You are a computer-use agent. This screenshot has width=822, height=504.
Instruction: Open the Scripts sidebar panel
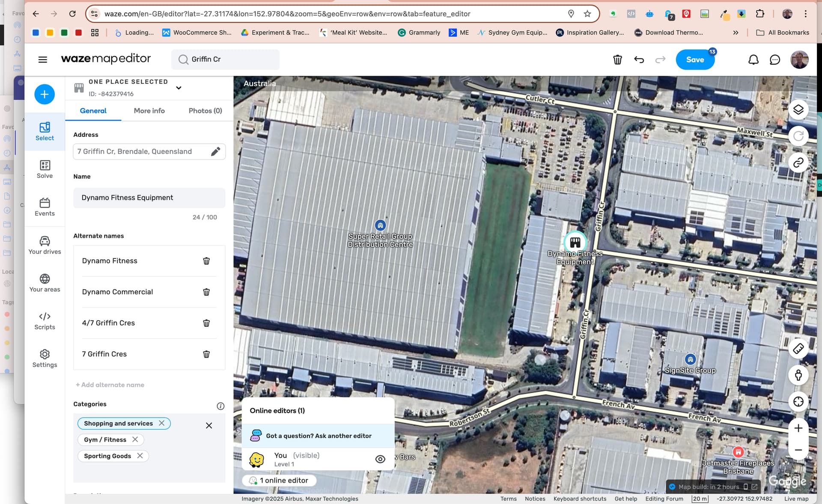pos(45,320)
